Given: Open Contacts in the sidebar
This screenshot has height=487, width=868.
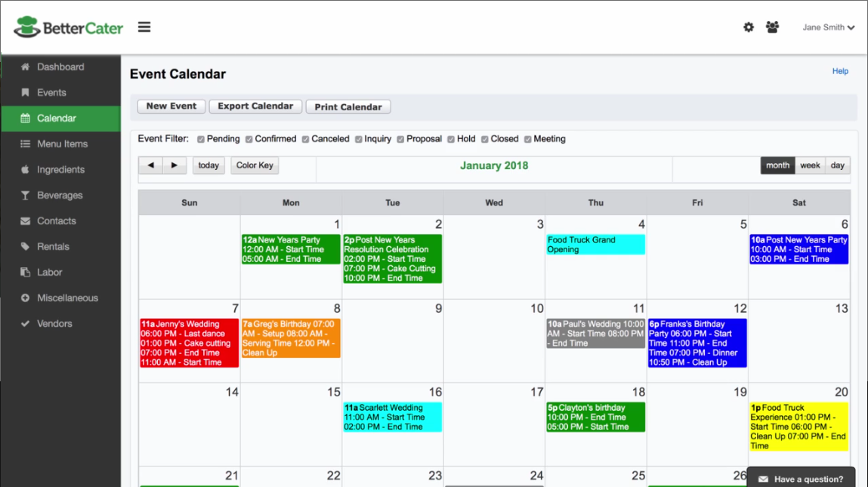Looking at the screenshot, I should click(x=61, y=220).
